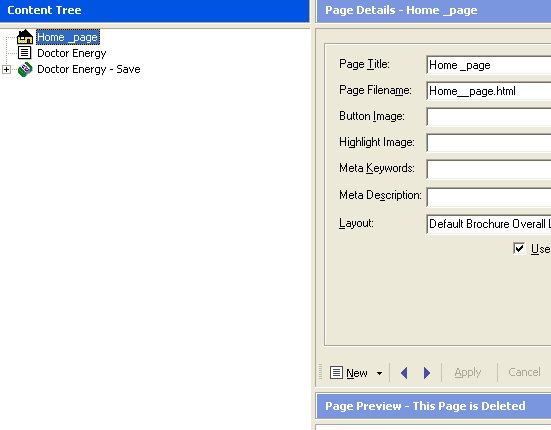Select Home _page in the content tree
Screen dimensions: 551x430
pos(68,37)
